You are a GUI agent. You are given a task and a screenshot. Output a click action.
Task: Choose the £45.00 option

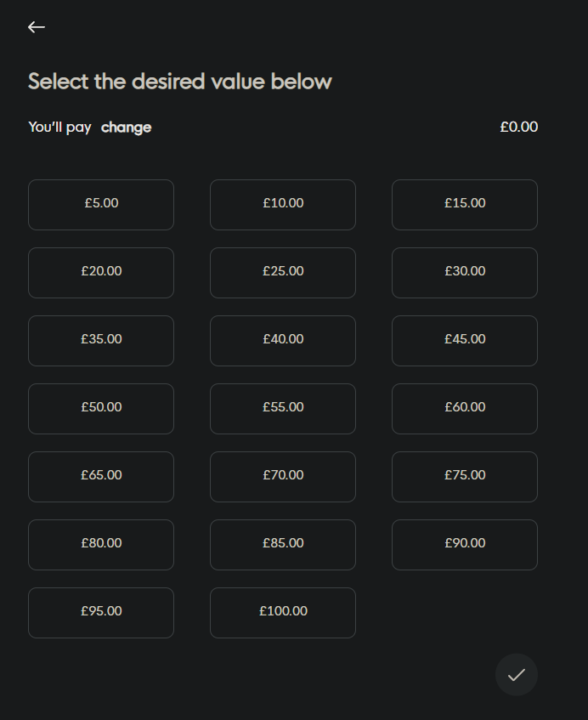465,340
